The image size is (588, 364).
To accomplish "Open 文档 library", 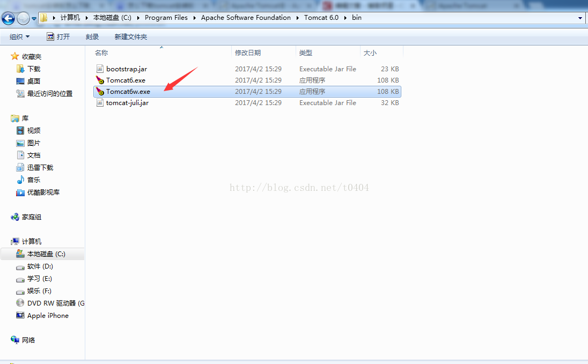I will point(34,155).
